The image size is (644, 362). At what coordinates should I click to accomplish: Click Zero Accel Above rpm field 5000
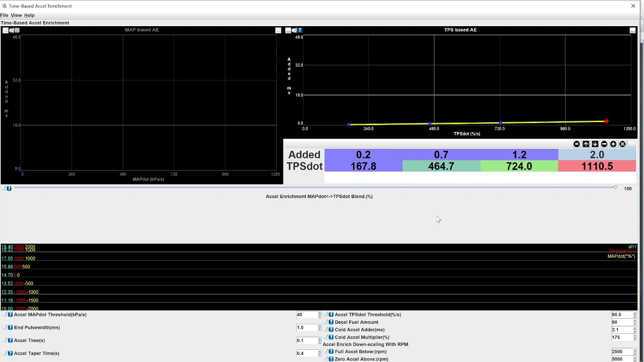622,359
